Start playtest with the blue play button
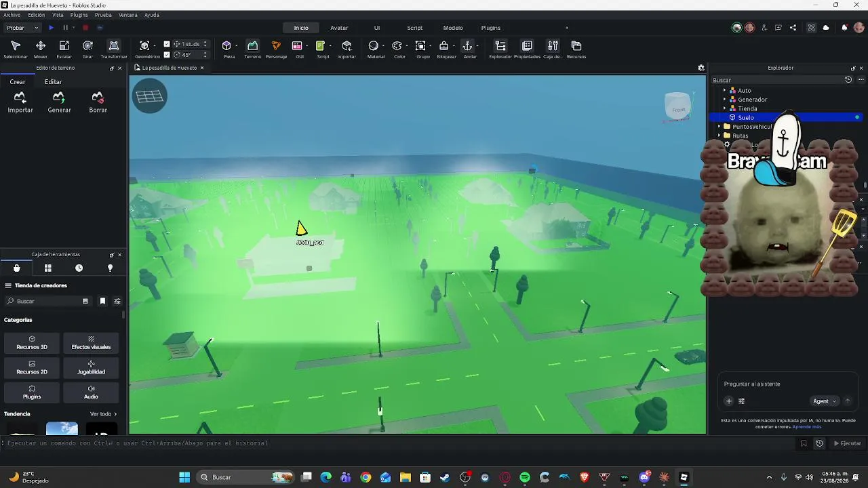This screenshot has width=868, height=488. 51,28
